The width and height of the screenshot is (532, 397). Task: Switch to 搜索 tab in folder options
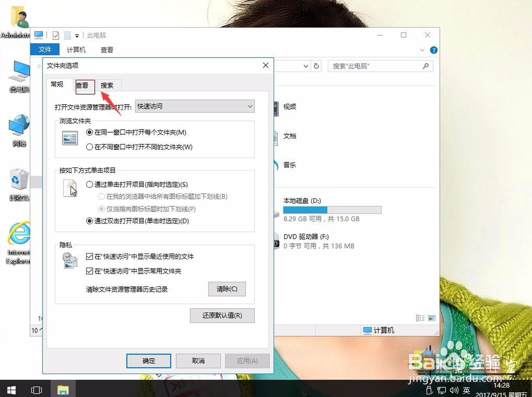107,86
